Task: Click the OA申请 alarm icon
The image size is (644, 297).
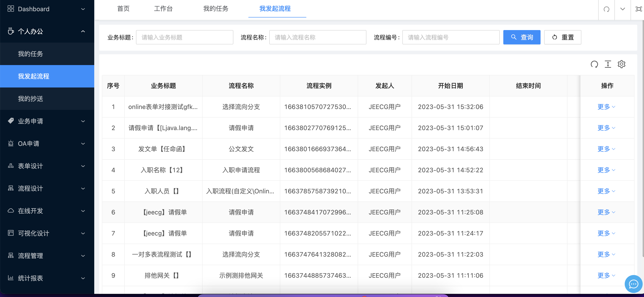Action: pyautogui.click(x=11, y=143)
